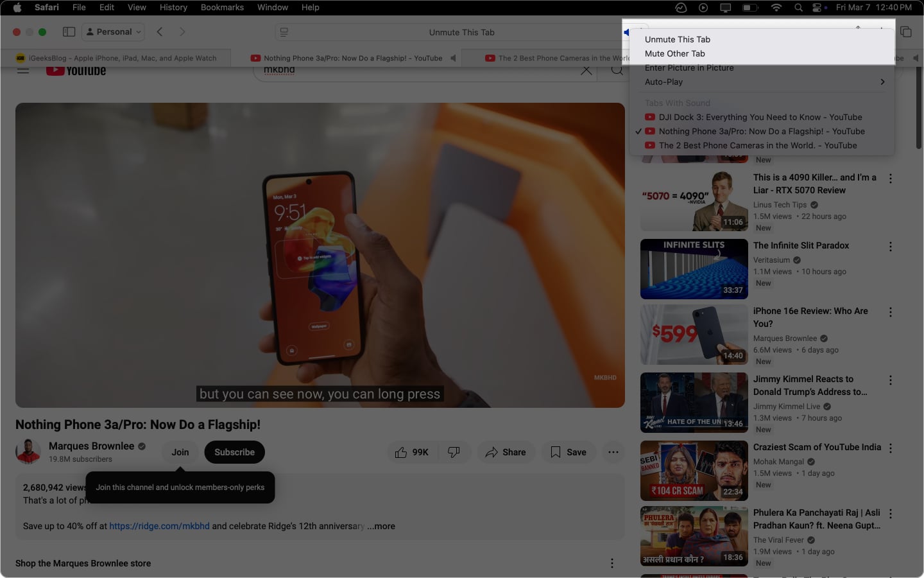This screenshot has height=578, width=924.
Task: Expand the Auto-Play submenu arrow
Action: 882,82
